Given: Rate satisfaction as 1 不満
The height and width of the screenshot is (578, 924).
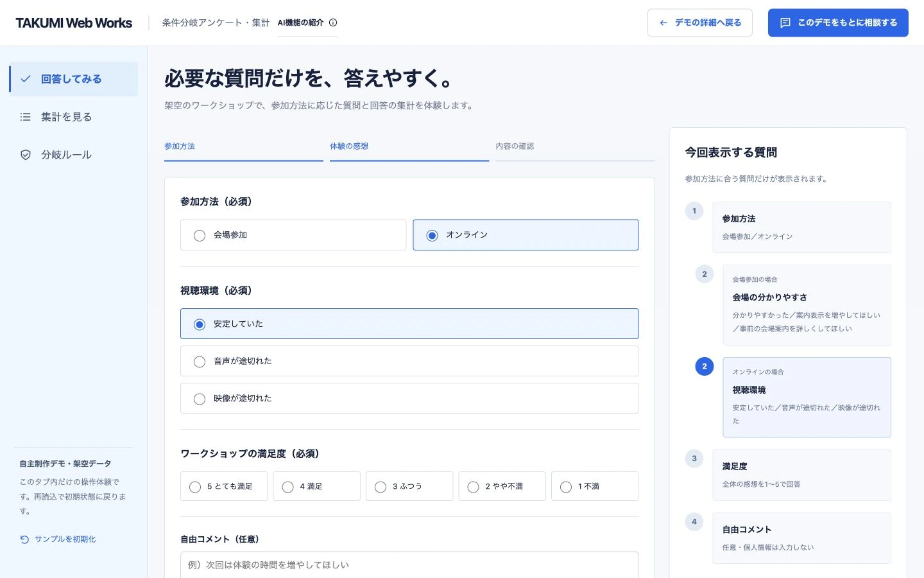Looking at the screenshot, I should click(595, 486).
